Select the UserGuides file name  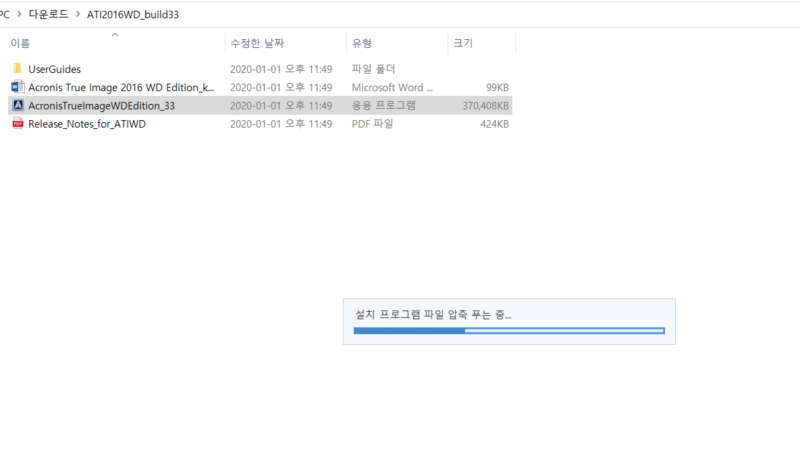(x=55, y=69)
